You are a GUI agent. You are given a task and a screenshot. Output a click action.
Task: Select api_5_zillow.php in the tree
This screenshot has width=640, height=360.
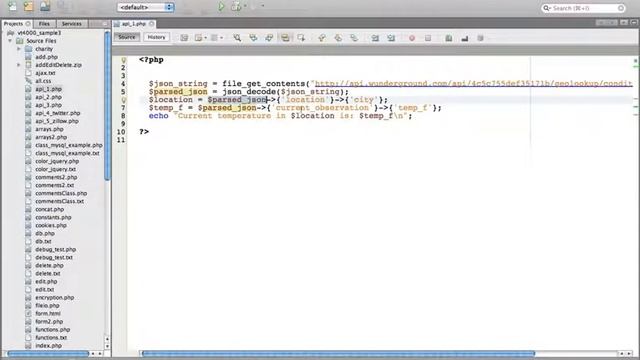click(x=57, y=121)
